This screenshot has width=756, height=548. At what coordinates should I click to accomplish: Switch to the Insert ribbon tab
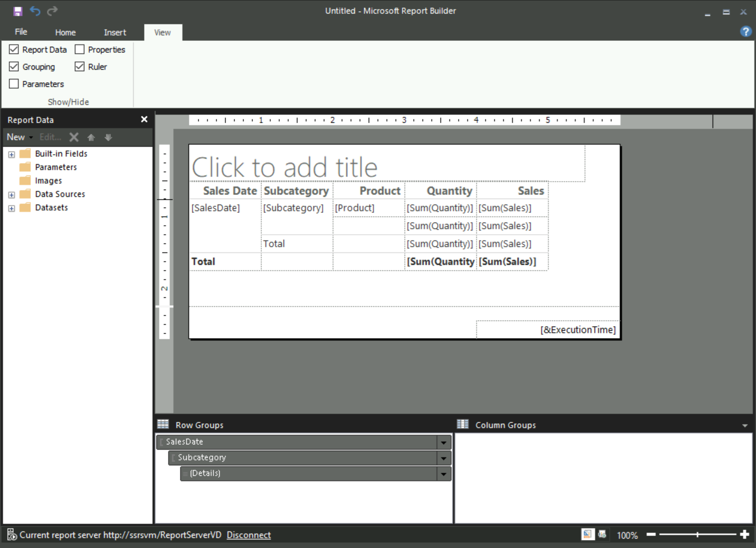pyautogui.click(x=115, y=32)
